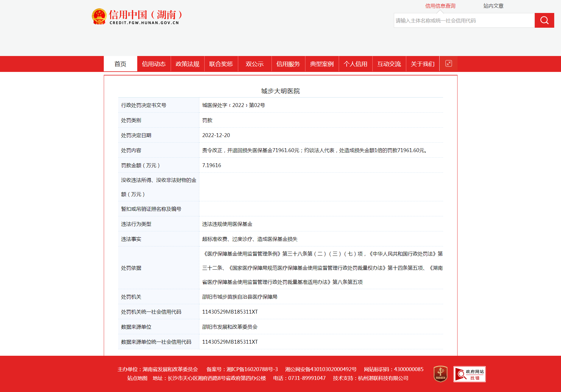Click the penalty type value 罚款
561x392 pixels.
coord(207,120)
